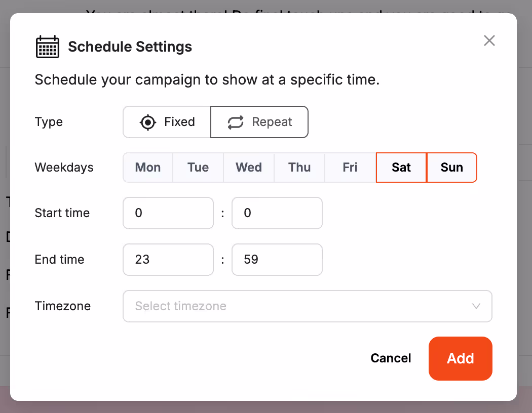Screen dimensions: 532x413
Task: Click the Start time hour field
Action: coord(168,213)
